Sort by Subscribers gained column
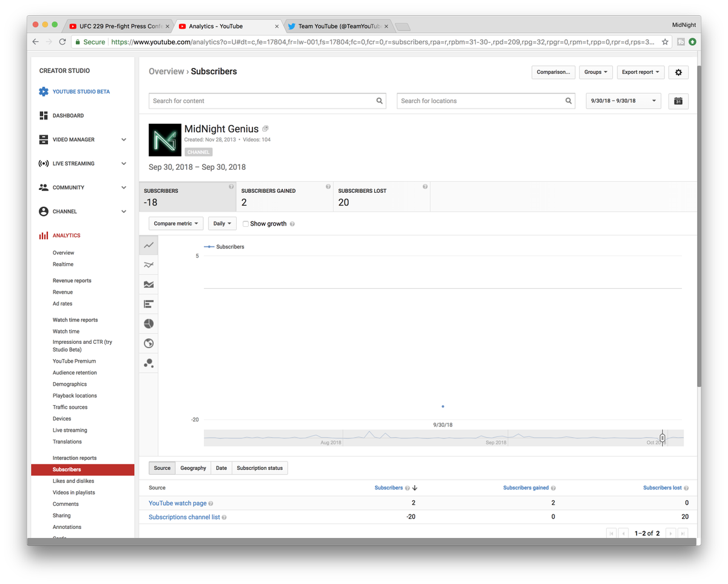The height and width of the screenshot is (584, 728). [x=526, y=488]
